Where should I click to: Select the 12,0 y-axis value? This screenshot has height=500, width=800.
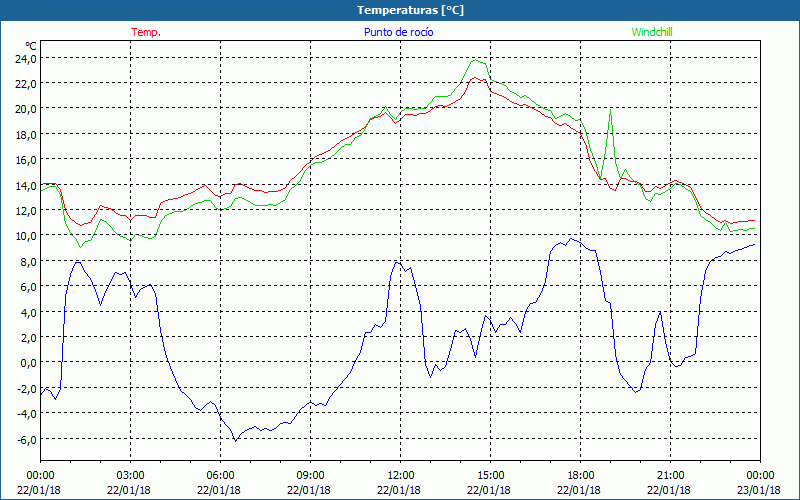click(26, 211)
